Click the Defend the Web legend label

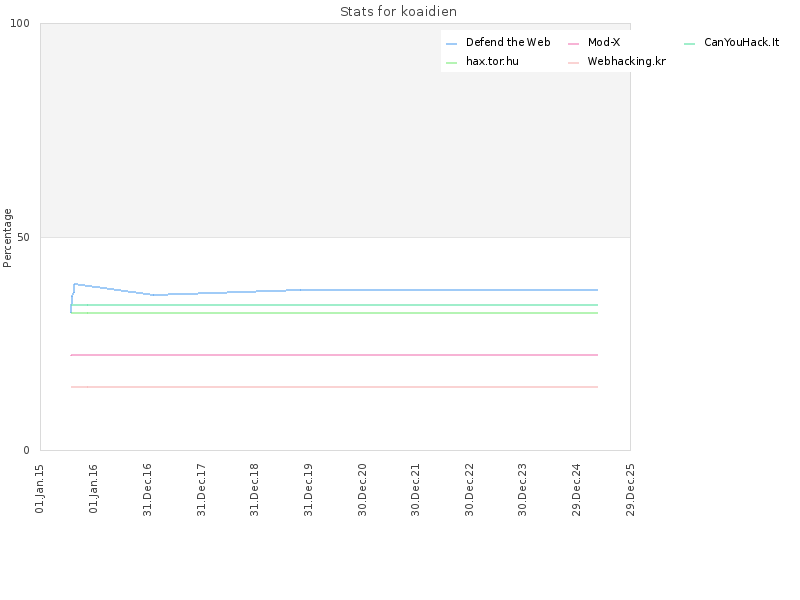508,42
